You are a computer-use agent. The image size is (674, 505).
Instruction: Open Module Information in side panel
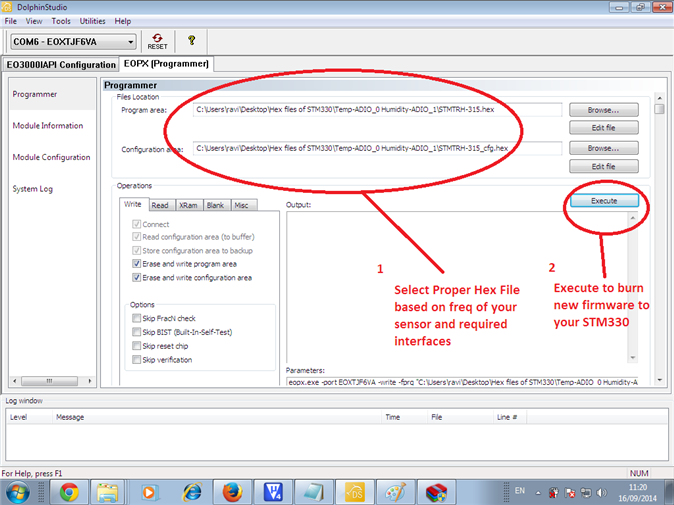click(48, 125)
